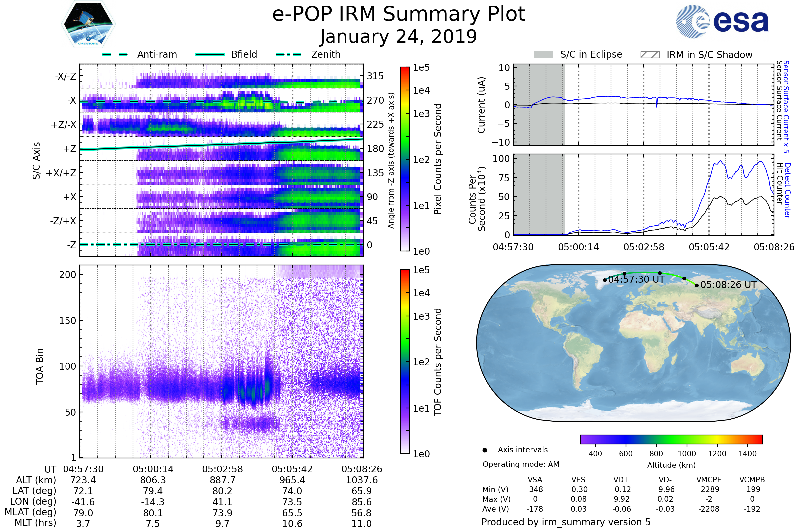Click the Anti-ram dashed line legend marker
Screen dimensions: 798x532
pyautogui.click(x=115, y=54)
